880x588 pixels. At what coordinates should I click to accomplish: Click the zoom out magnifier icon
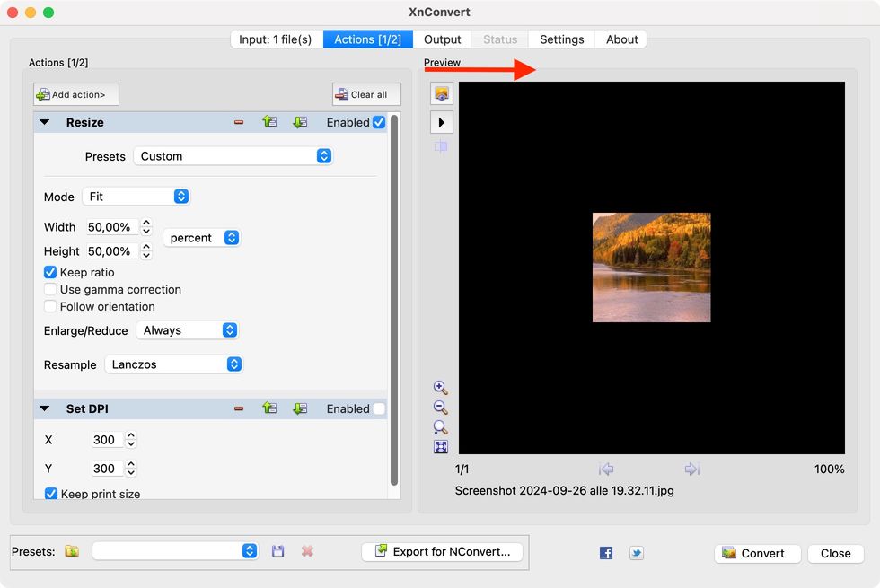point(440,408)
